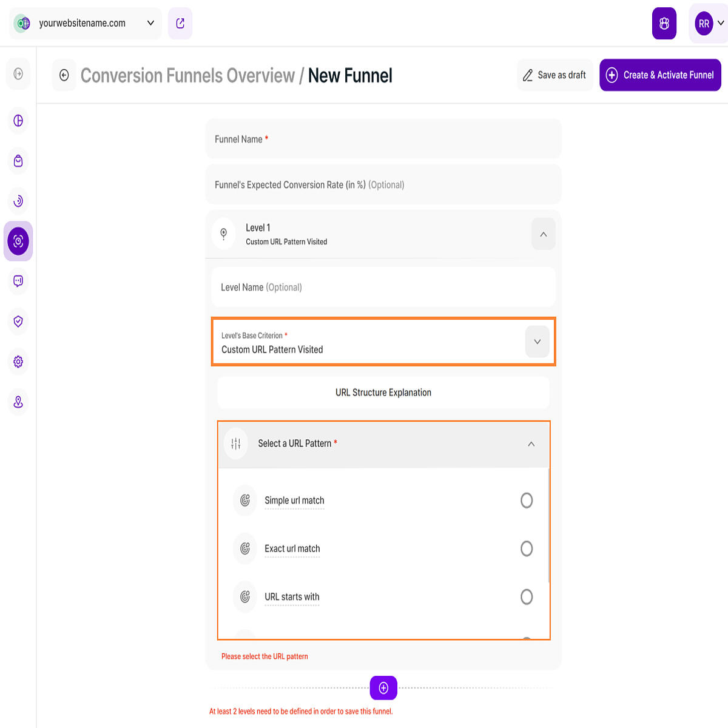Click the New Funnel page title
The width and height of the screenshot is (728, 728).
click(x=350, y=76)
